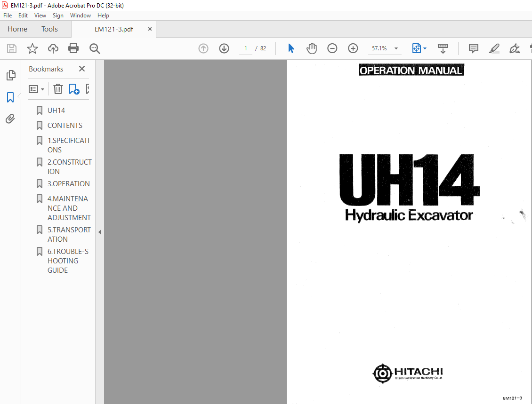The height and width of the screenshot is (404, 532).
Task: Close the Bookmarks panel
Action: click(82, 69)
